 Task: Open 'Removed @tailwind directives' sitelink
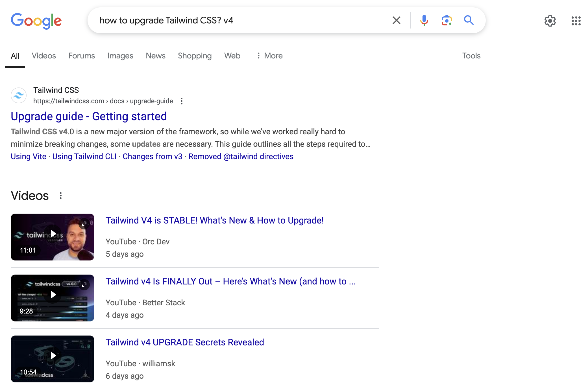[x=241, y=156]
